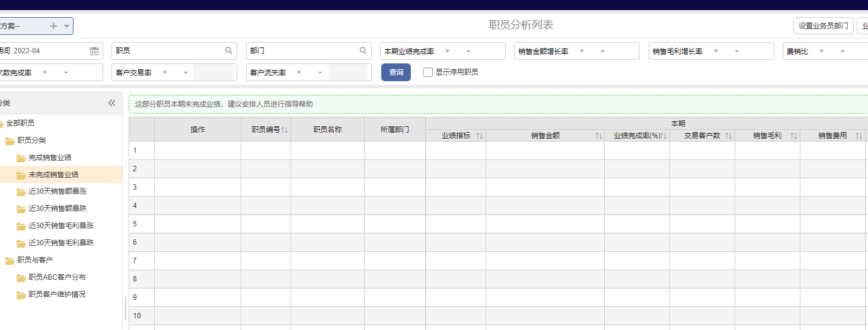868x330 pixels.
Task: Click the 所属部门 column header
Action: (395, 129)
